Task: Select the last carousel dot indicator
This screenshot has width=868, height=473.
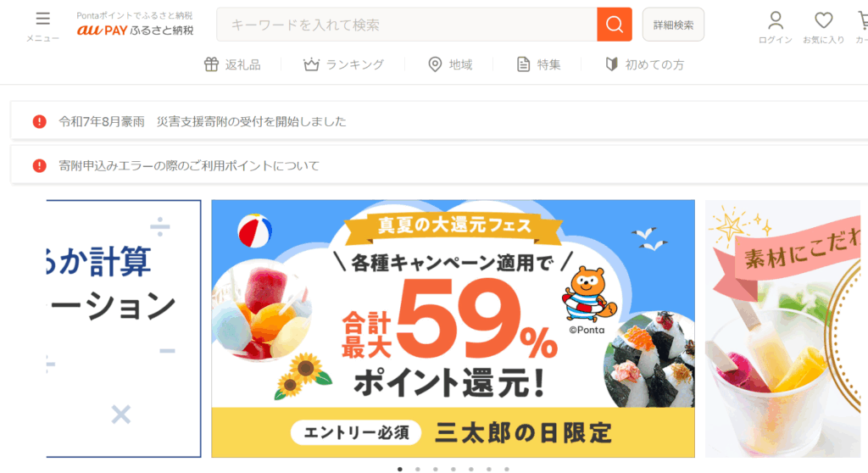Action: (507, 469)
